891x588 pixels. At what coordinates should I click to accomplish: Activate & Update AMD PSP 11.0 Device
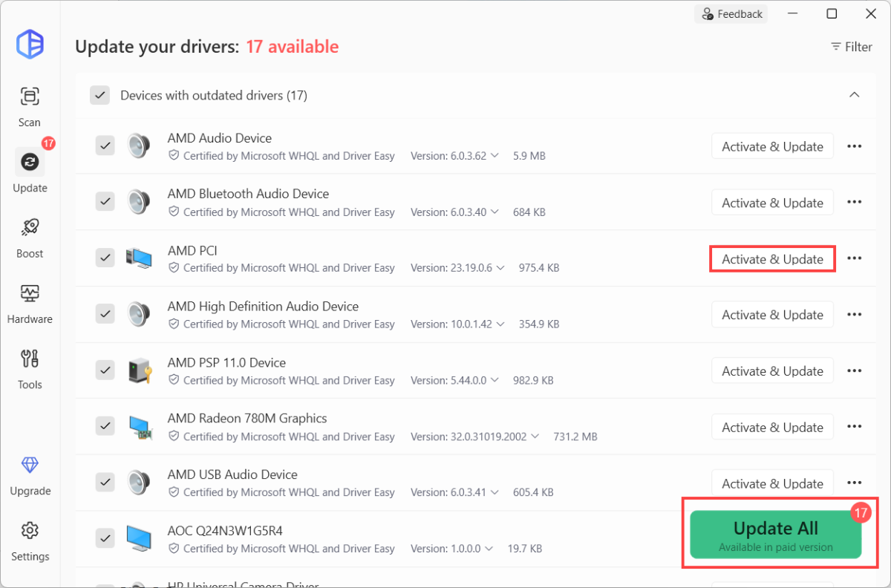772,371
